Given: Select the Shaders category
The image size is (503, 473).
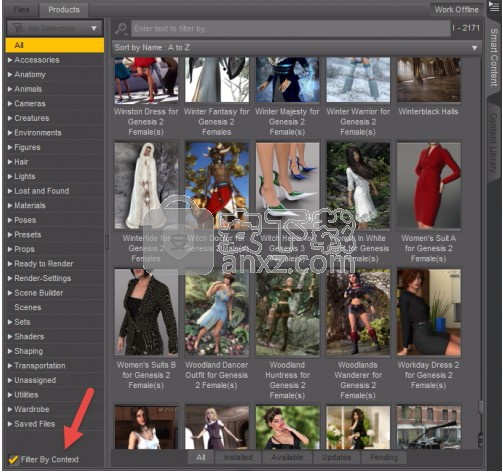Looking at the screenshot, I should tap(55, 337).
